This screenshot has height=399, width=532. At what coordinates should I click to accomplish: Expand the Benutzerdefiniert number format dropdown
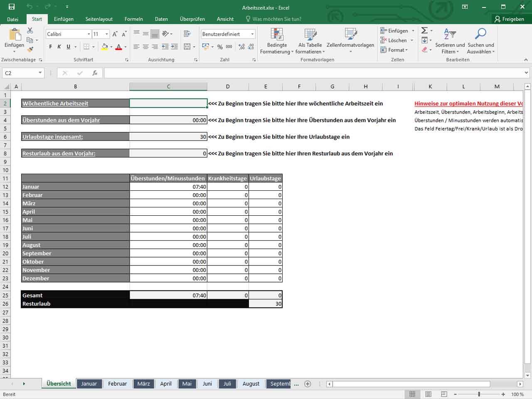(x=252, y=34)
